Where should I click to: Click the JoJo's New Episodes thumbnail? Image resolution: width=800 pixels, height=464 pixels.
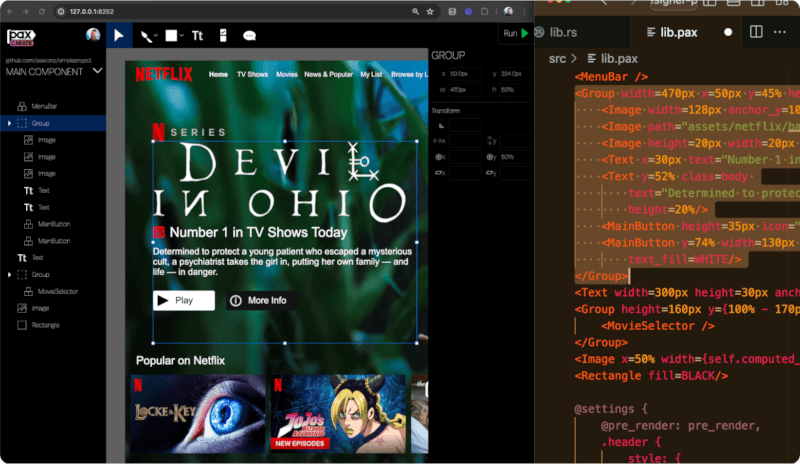click(x=338, y=413)
